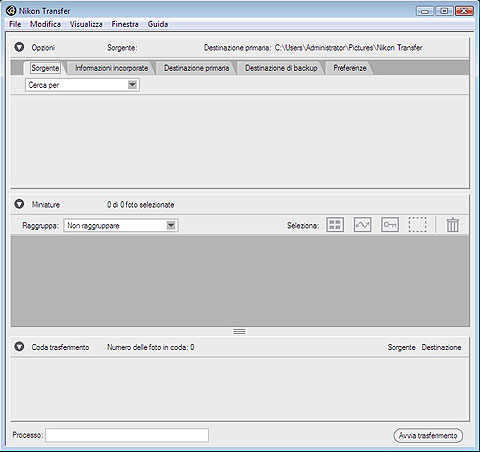Image resolution: width=480 pixels, height=452 pixels.
Task: Collapse the Opzioni panel
Action: (x=19, y=47)
